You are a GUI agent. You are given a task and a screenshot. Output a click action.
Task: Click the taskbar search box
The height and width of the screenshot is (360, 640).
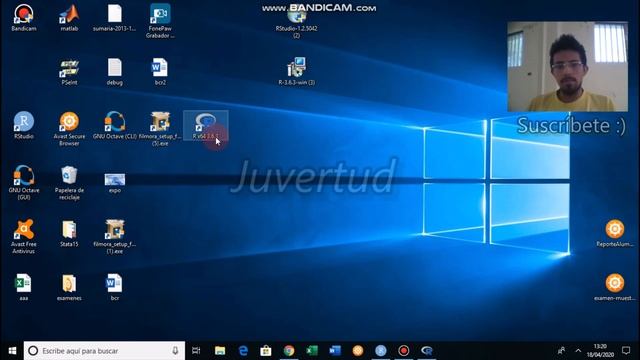point(104,351)
